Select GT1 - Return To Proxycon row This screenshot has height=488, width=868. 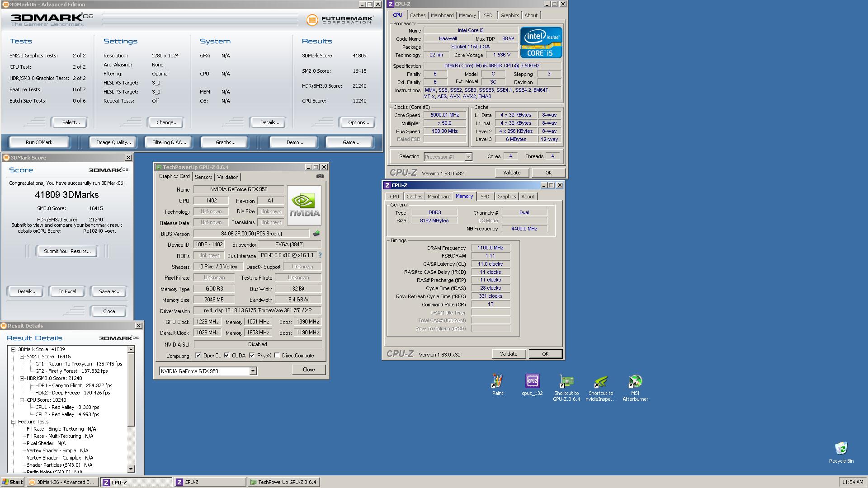(79, 364)
